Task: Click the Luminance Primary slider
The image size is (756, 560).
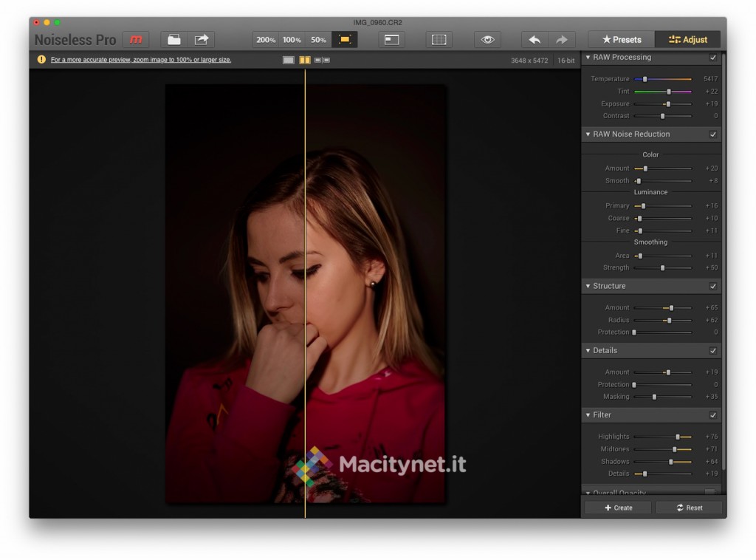Action: click(x=663, y=206)
